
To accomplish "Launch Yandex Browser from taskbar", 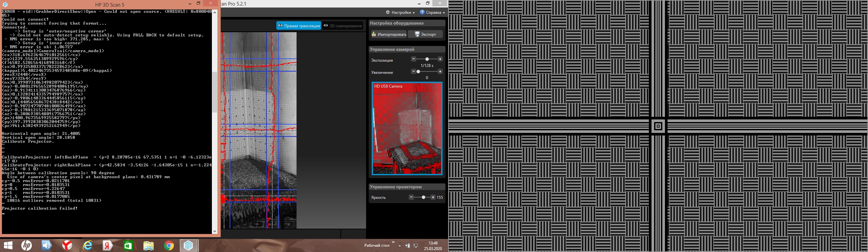I will (x=67, y=245).
